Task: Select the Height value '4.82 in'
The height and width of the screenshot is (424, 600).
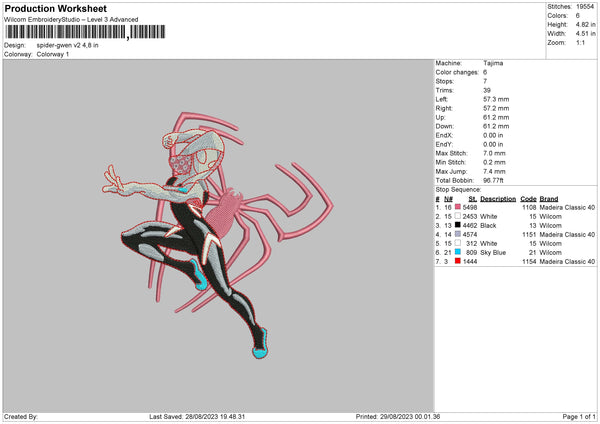Action: pyautogui.click(x=586, y=24)
